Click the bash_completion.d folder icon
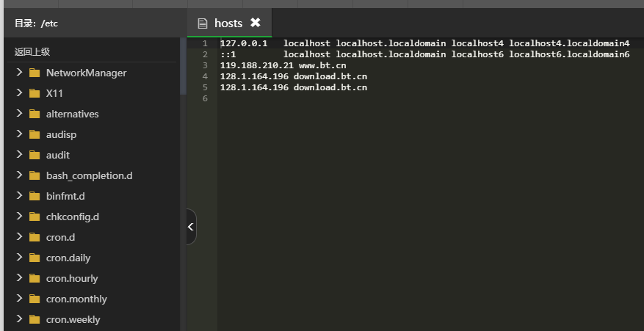The width and height of the screenshot is (644, 331). [35, 175]
